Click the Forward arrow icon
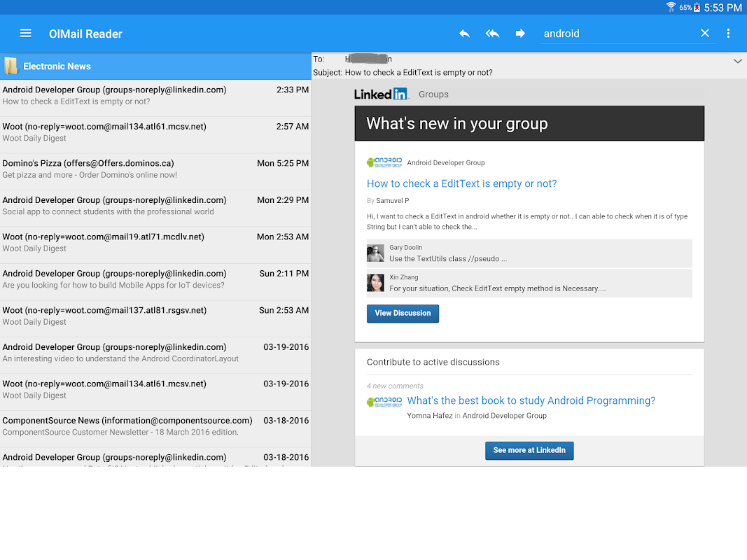Screen dimensions: 747x560 (x=520, y=34)
